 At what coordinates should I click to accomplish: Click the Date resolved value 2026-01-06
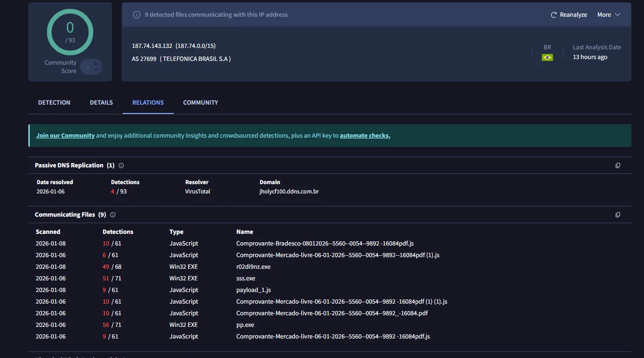pos(51,192)
